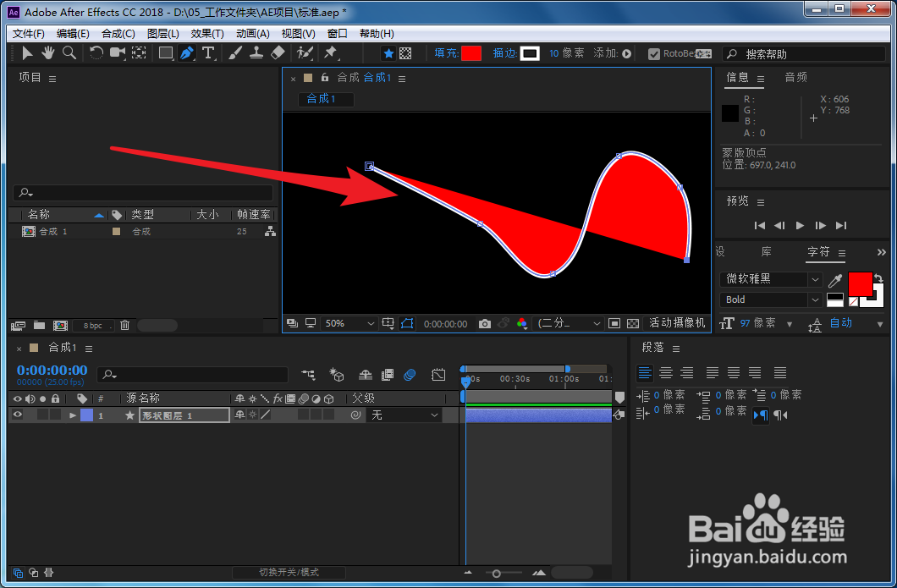Click the 切换开关/模式 button
Viewport: 897px width, 588px height.
pyautogui.click(x=289, y=572)
